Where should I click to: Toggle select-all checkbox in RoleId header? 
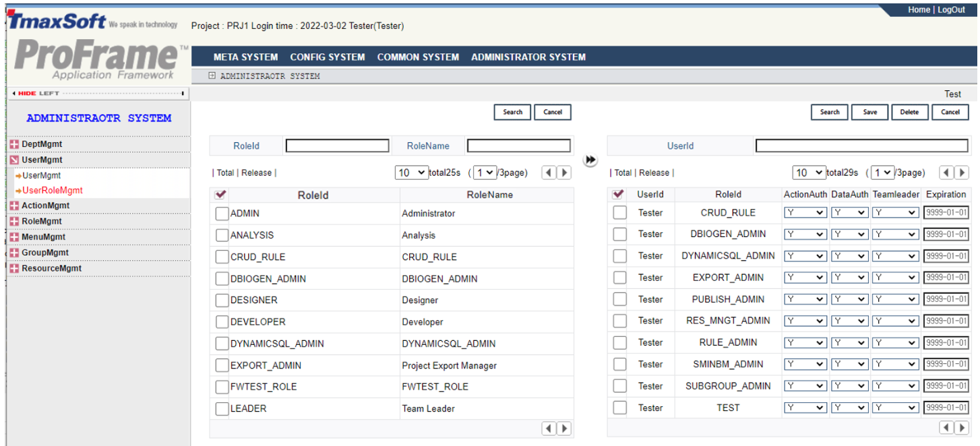[x=220, y=195]
